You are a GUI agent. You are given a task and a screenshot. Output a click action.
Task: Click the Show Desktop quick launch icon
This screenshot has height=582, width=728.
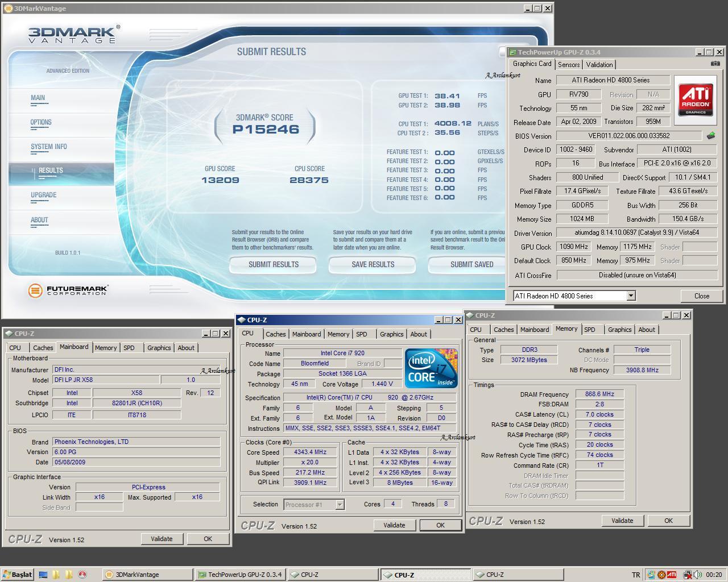[x=43, y=575]
